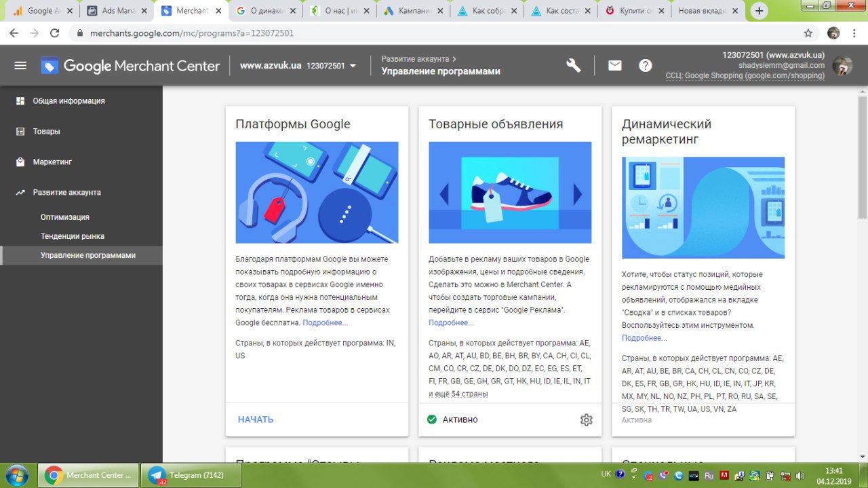Click the Активна status on remarketing card
This screenshot has width=868, height=488.
click(x=637, y=420)
